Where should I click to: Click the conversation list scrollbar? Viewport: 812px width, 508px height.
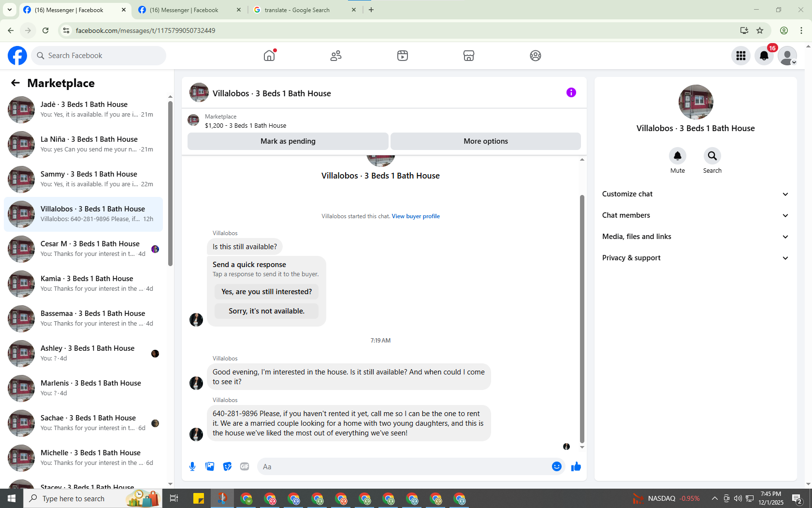170,183
